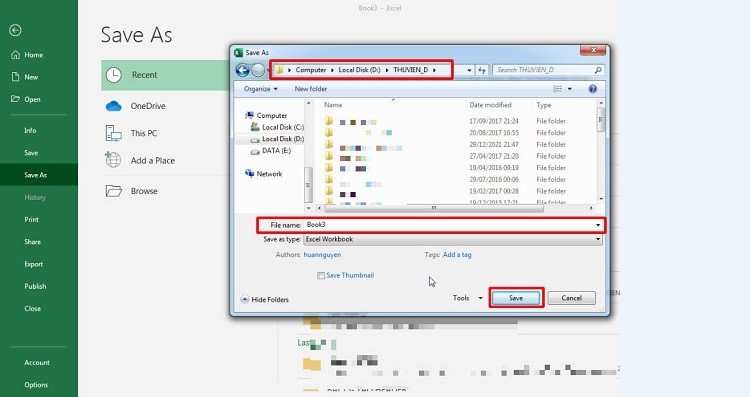Select Save in the backstage menu
750x397 pixels.
pyautogui.click(x=31, y=153)
